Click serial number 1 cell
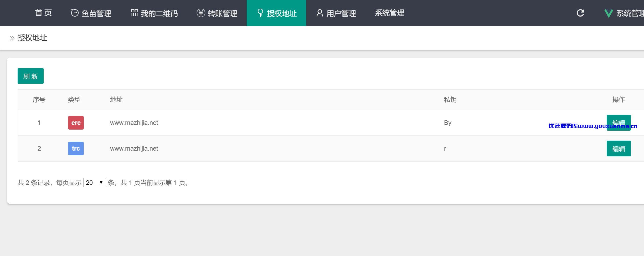 39,123
